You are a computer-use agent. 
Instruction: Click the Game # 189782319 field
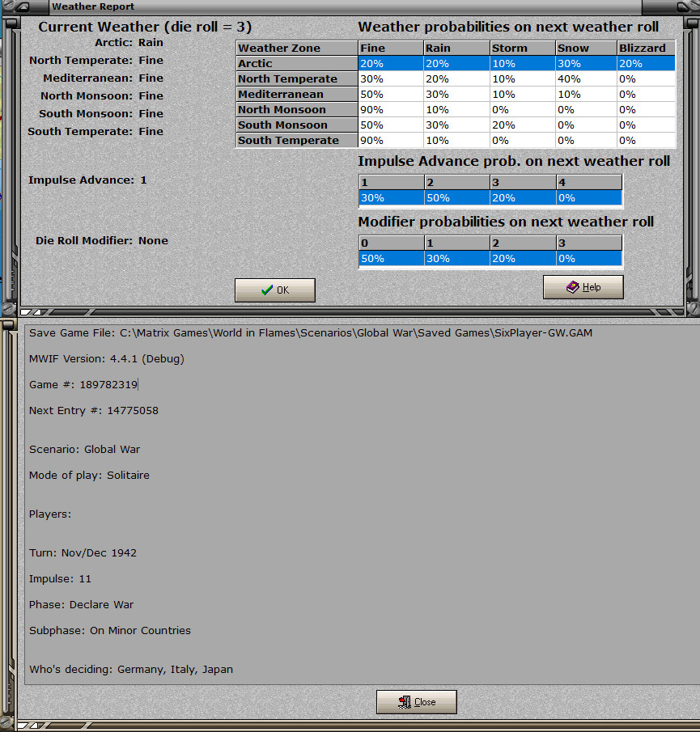point(83,385)
